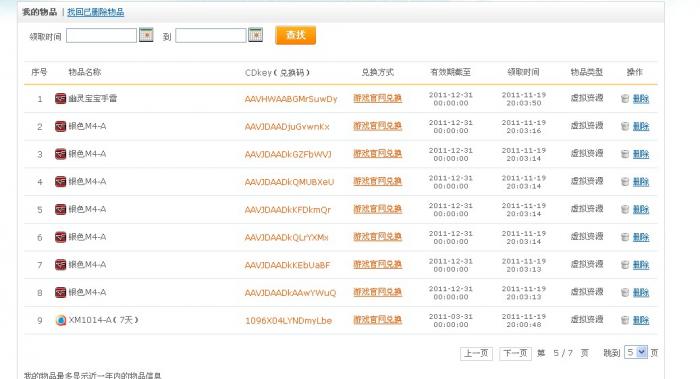This screenshot has width=700, height=379.
Task: Click the 物品名称 column header
Action: 85,72
